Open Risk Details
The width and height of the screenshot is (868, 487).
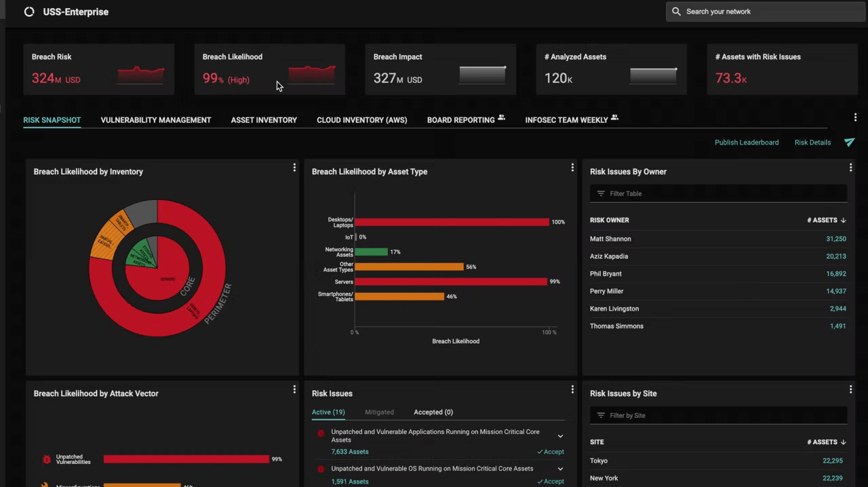812,142
